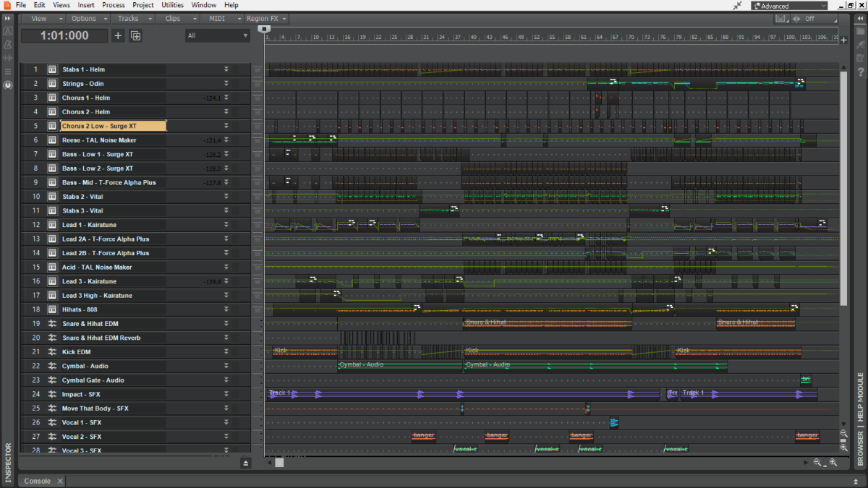Viewport: 868px width, 488px height.
Task: Click the full screen arrows icon
Action: (737, 5)
